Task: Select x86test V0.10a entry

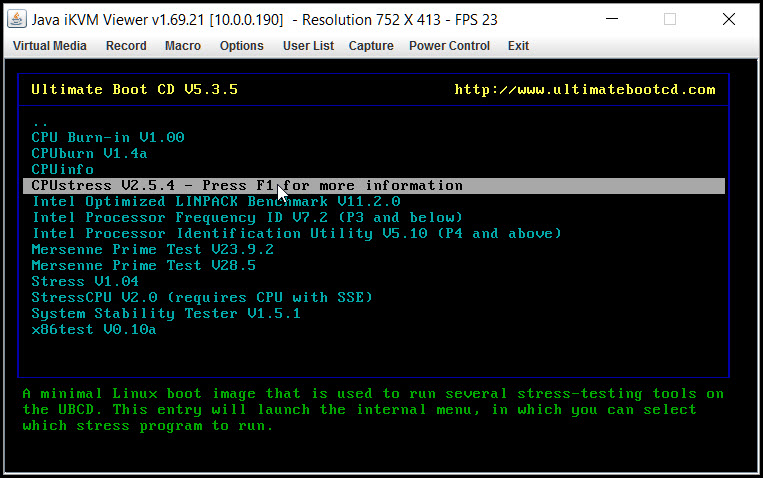Action: [x=94, y=330]
